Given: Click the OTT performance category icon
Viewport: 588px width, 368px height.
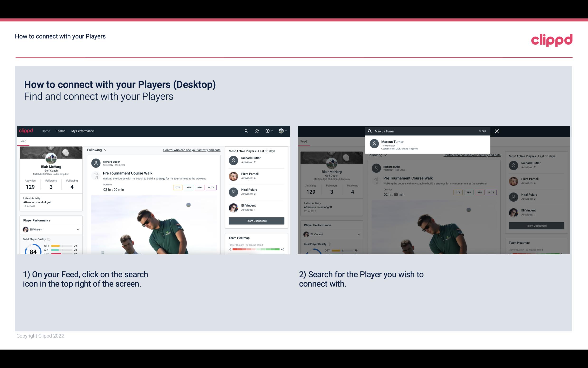Looking at the screenshot, I should [177, 187].
